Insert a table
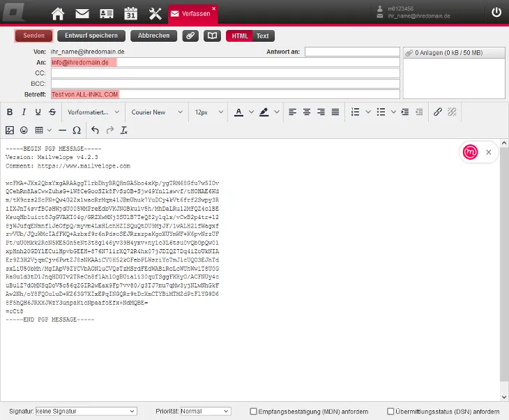The width and height of the screenshot is (509, 420). click(39, 130)
